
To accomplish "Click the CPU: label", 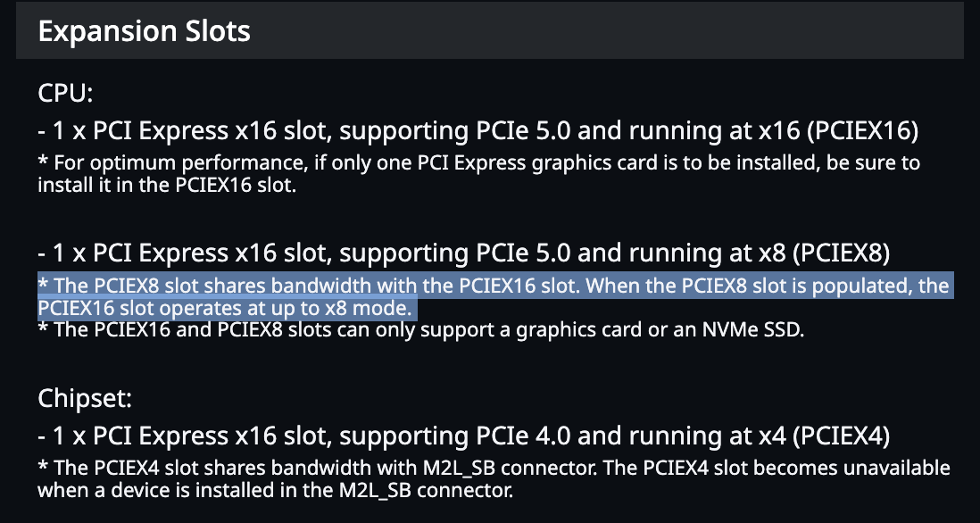I will pyautogui.click(x=66, y=93).
